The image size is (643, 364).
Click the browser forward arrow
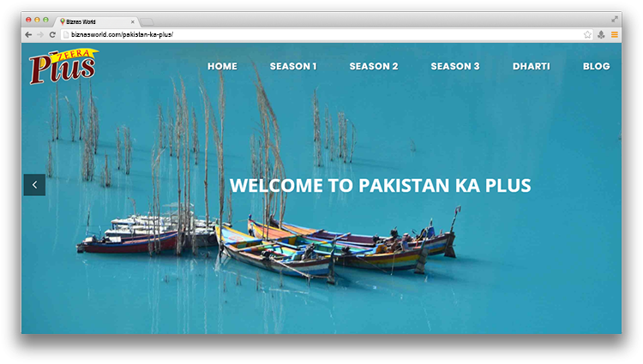click(40, 34)
